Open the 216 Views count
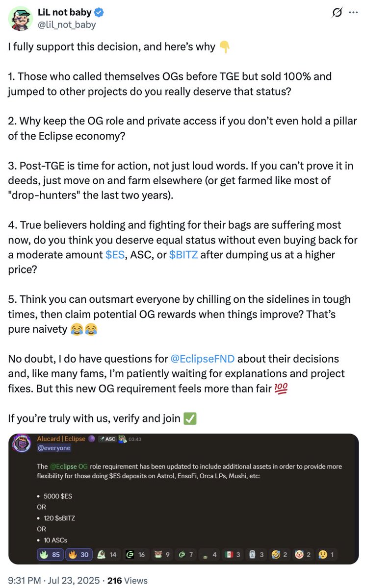Image resolution: width=365 pixels, height=588 pixels. click(x=128, y=580)
